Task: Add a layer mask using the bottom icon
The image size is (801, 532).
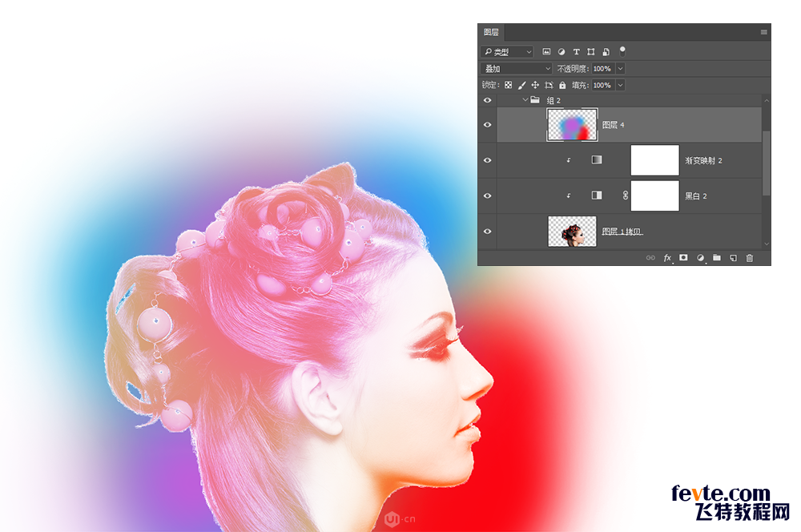Action: coord(683,258)
